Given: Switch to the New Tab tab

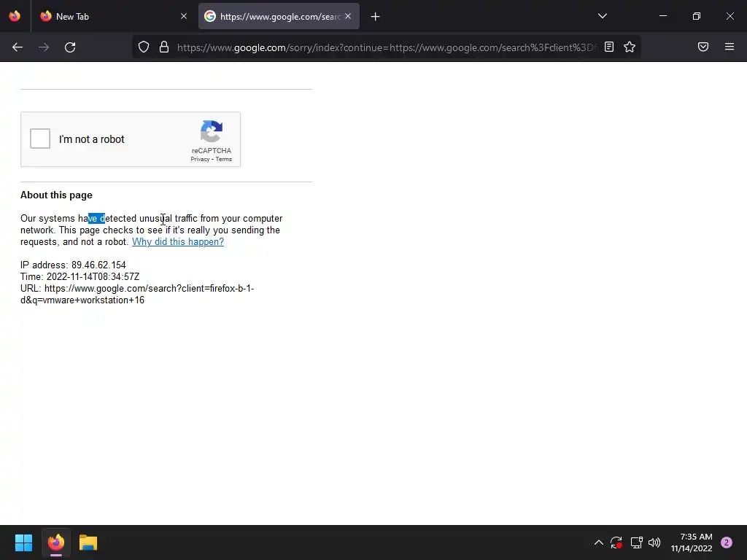Looking at the screenshot, I should [x=115, y=16].
